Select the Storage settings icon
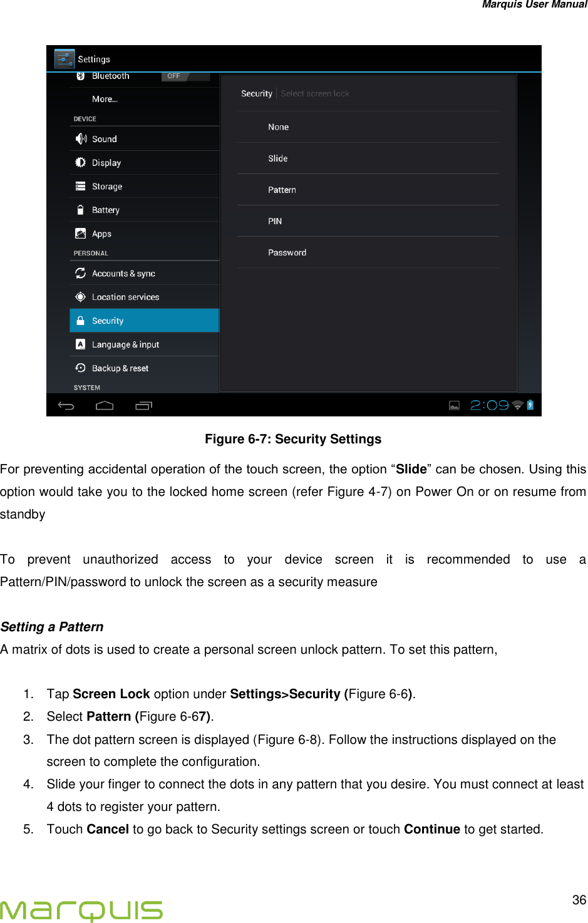 [x=81, y=186]
